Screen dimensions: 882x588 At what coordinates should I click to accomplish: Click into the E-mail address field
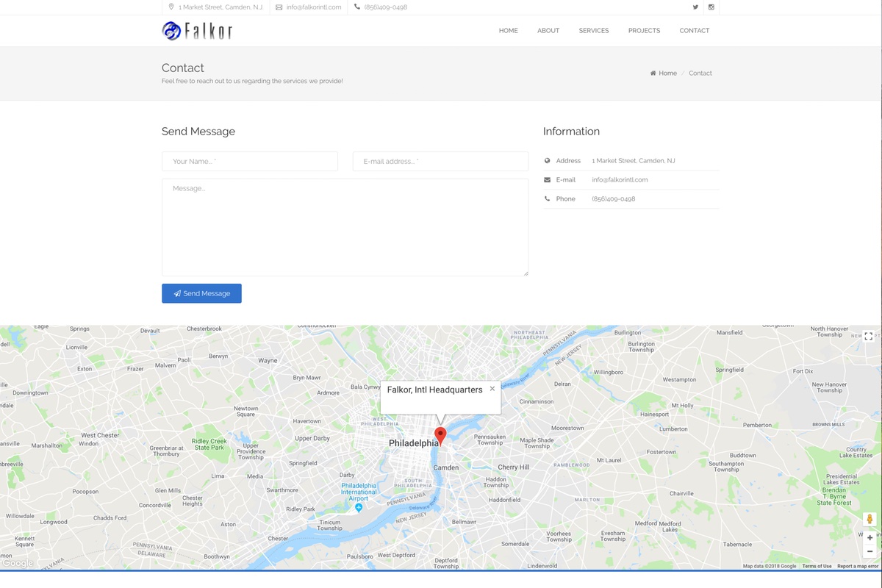point(440,162)
